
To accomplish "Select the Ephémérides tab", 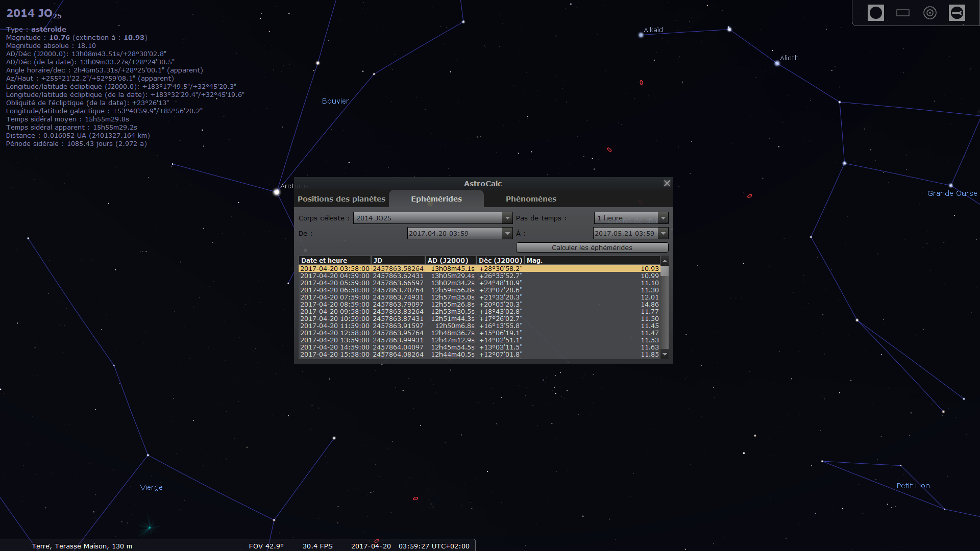I will tap(436, 199).
